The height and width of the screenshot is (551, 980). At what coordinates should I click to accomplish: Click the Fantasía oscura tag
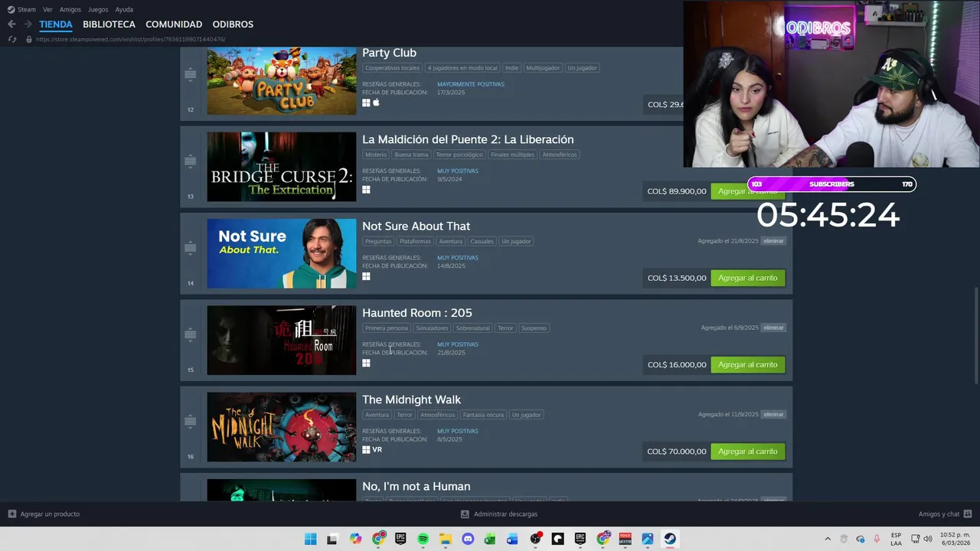point(483,415)
